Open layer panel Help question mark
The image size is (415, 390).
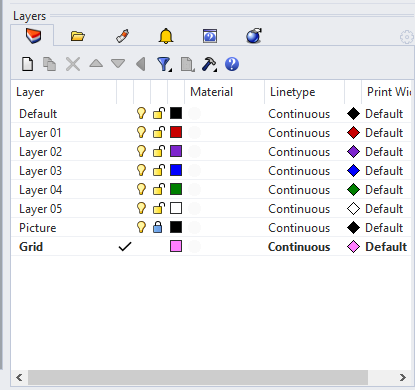point(232,64)
